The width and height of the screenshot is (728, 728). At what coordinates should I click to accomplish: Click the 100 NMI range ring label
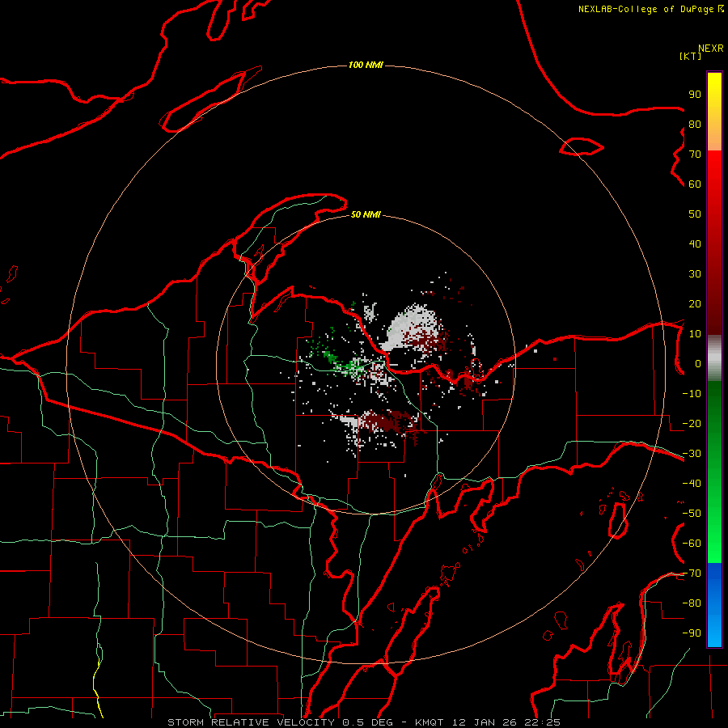tap(366, 65)
